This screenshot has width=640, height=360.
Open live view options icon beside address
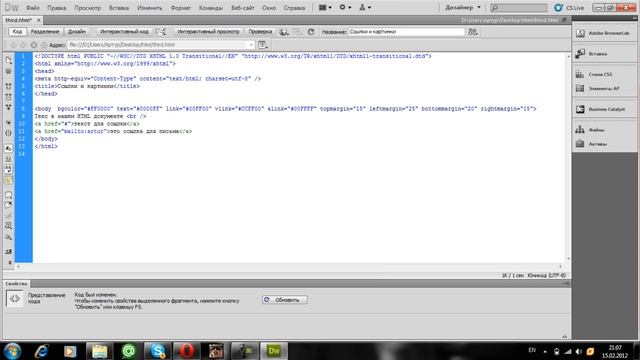pos(262,44)
